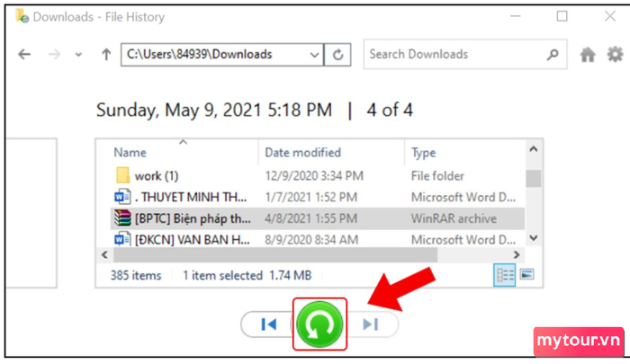630x364 pixels.
Task: Click date 4/8/2021 1:55 PM cell
Action: (311, 218)
